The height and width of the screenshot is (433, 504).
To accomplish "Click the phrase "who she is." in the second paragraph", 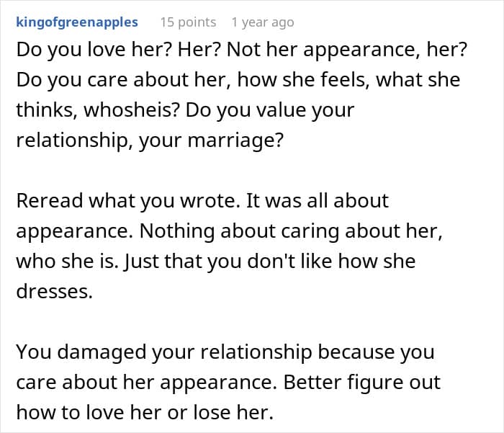I will pos(66,262).
